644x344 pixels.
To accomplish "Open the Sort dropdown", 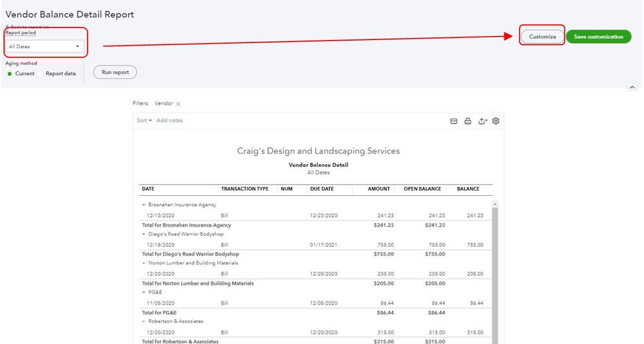I will (144, 120).
